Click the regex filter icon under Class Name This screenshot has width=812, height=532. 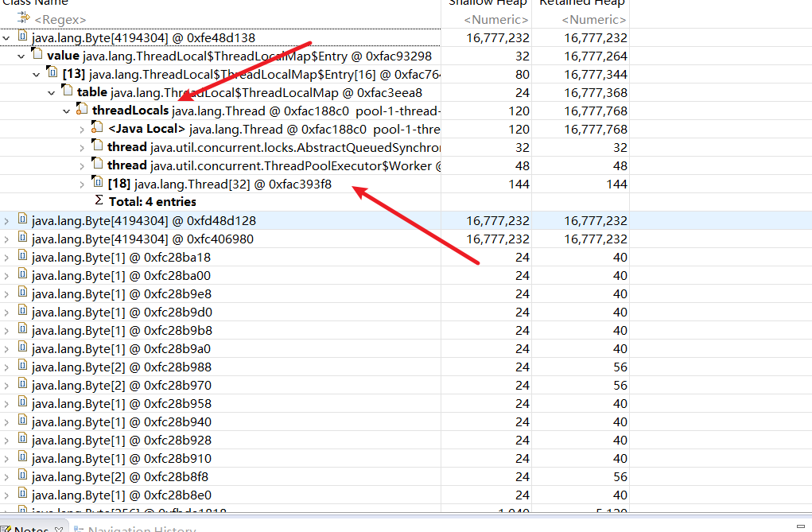tap(23, 18)
